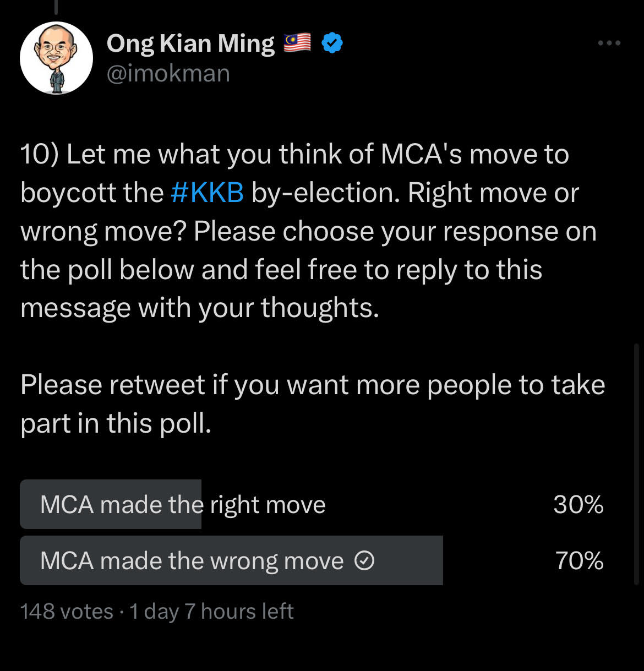
Task: Click the 148 votes count
Action: pos(67,612)
